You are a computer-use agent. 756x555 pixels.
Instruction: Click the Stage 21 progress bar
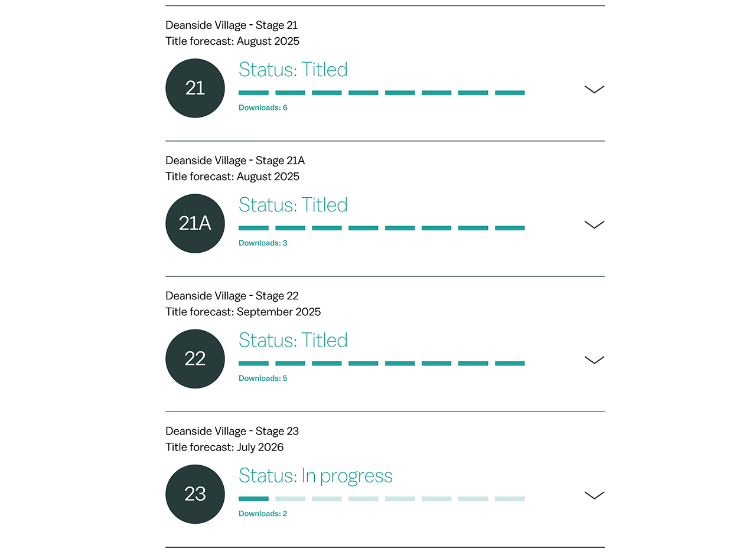tap(382, 93)
